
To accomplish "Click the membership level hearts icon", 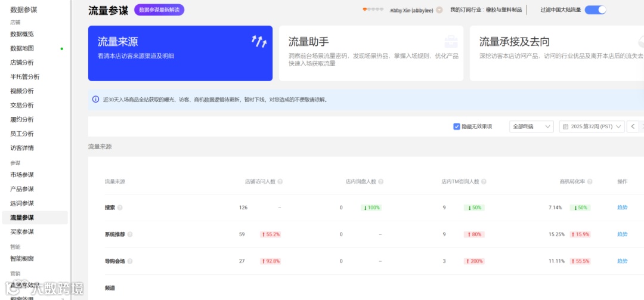I will (x=373, y=10).
